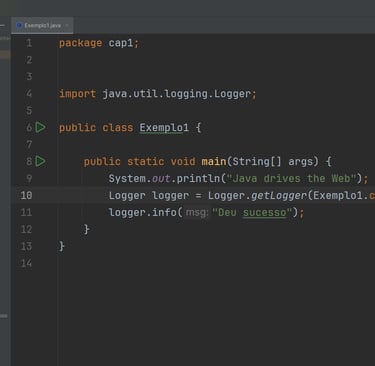Click the word "package" on line 1
Screen dimensions: 375x366
(80, 43)
